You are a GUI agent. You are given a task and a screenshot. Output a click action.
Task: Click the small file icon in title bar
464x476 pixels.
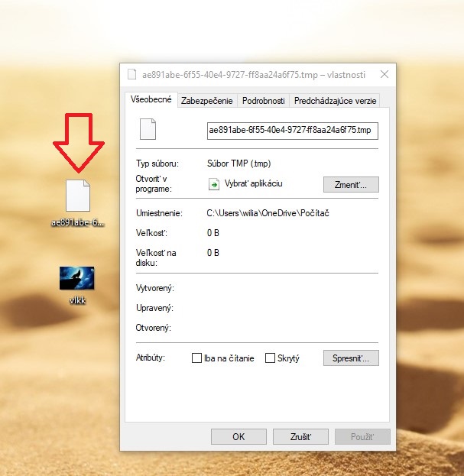click(133, 75)
